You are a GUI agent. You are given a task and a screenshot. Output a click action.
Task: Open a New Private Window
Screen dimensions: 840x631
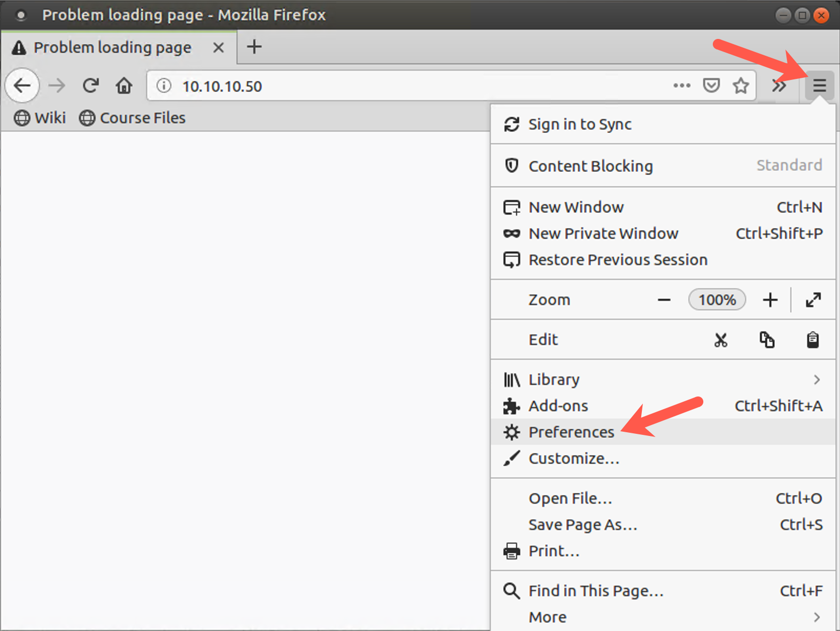pos(663,233)
